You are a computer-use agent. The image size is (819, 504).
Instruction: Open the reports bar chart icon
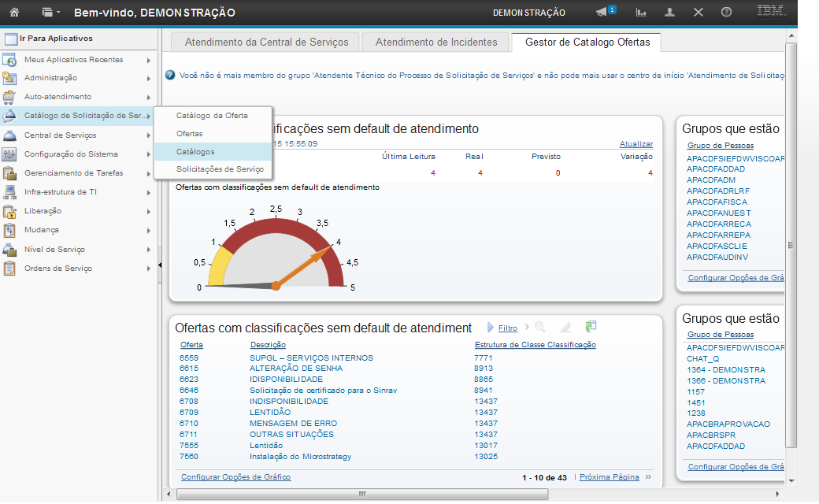[642, 13]
